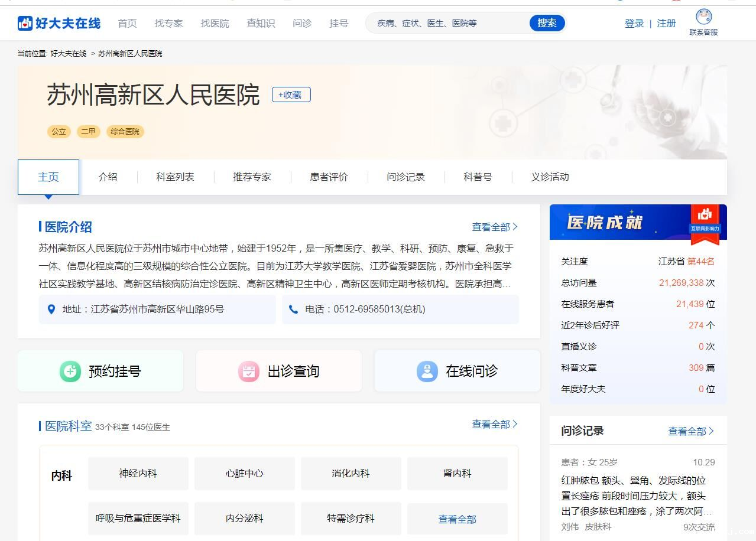Expand 查看全部 beside 医院科室 heading
This screenshot has width=756, height=541.
pyautogui.click(x=494, y=424)
